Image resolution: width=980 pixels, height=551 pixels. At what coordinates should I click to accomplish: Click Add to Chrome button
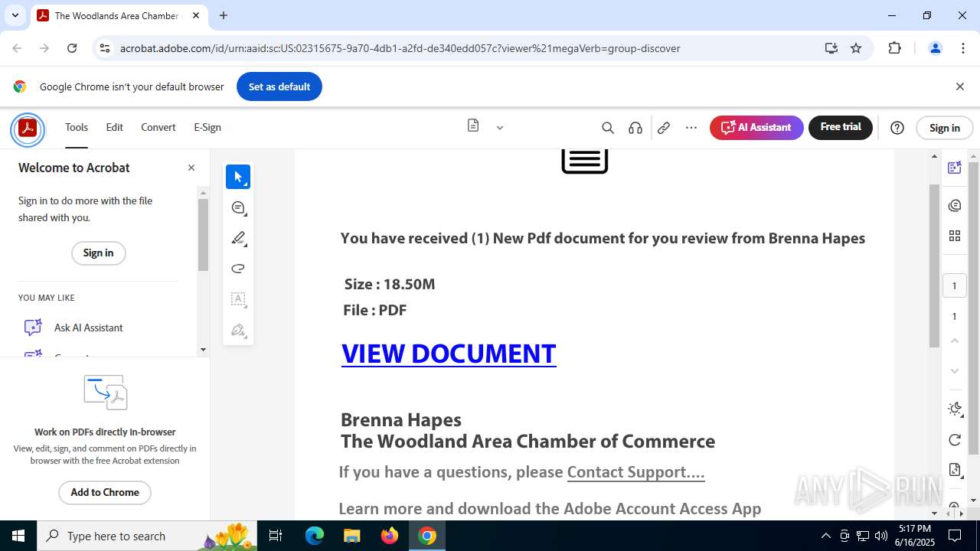105,492
